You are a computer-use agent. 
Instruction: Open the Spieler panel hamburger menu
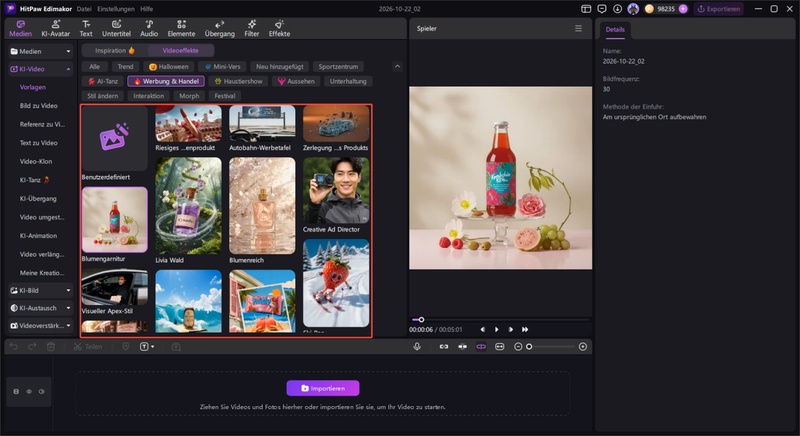(x=578, y=29)
